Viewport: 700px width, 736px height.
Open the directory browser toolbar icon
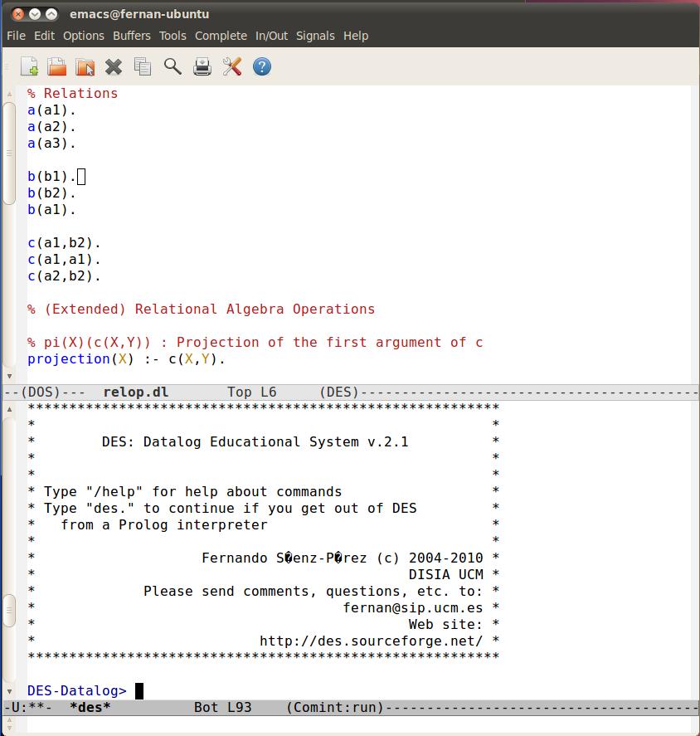[85, 66]
